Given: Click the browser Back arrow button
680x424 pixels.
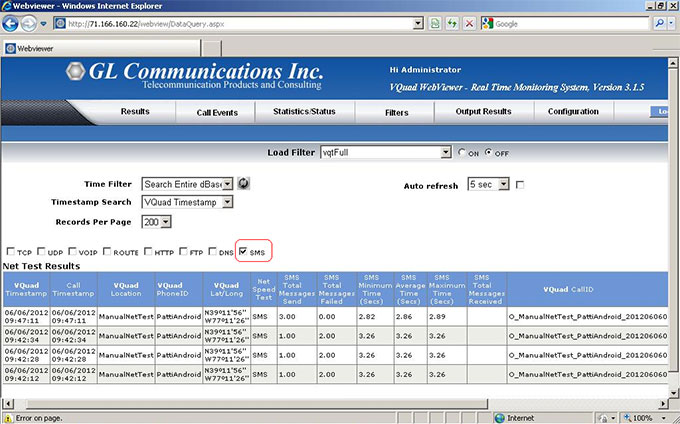Looking at the screenshot, I should point(10,24).
